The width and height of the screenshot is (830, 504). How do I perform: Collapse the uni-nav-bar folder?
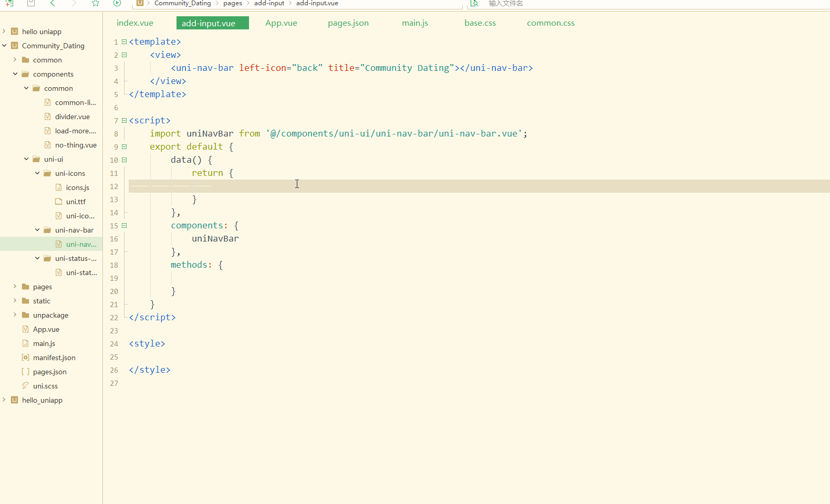(x=37, y=229)
